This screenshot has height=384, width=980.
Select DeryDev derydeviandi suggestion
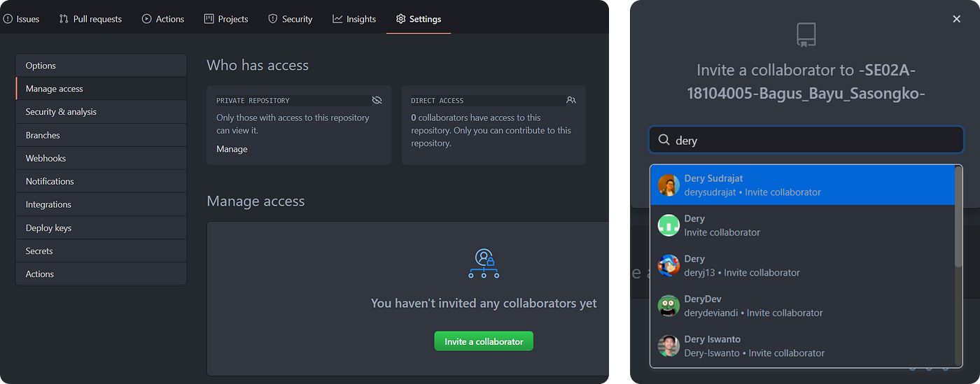point(802,306)
